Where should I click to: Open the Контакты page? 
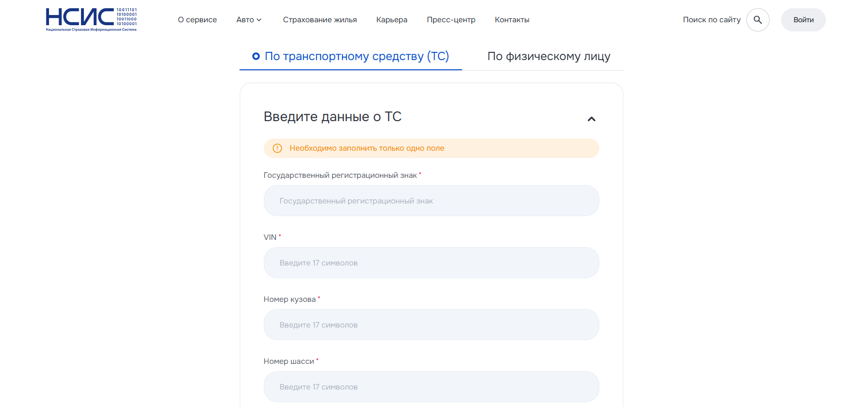tap(512, 20)
